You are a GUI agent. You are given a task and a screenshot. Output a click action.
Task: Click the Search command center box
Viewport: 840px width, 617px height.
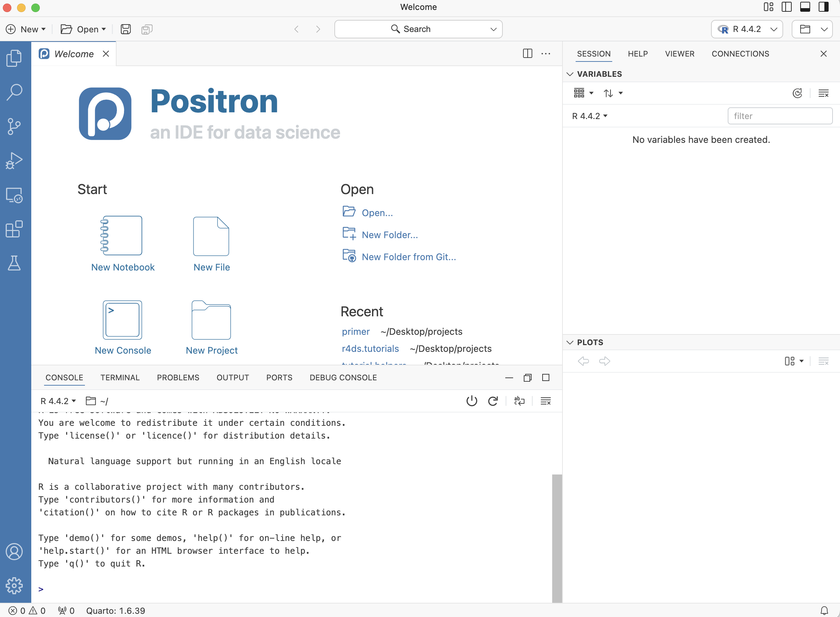[x=418, y=29]
